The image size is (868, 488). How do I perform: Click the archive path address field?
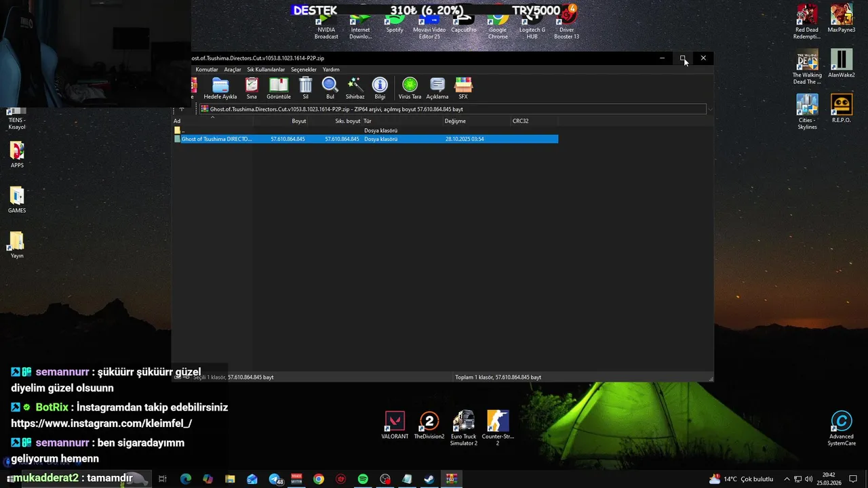453,109
